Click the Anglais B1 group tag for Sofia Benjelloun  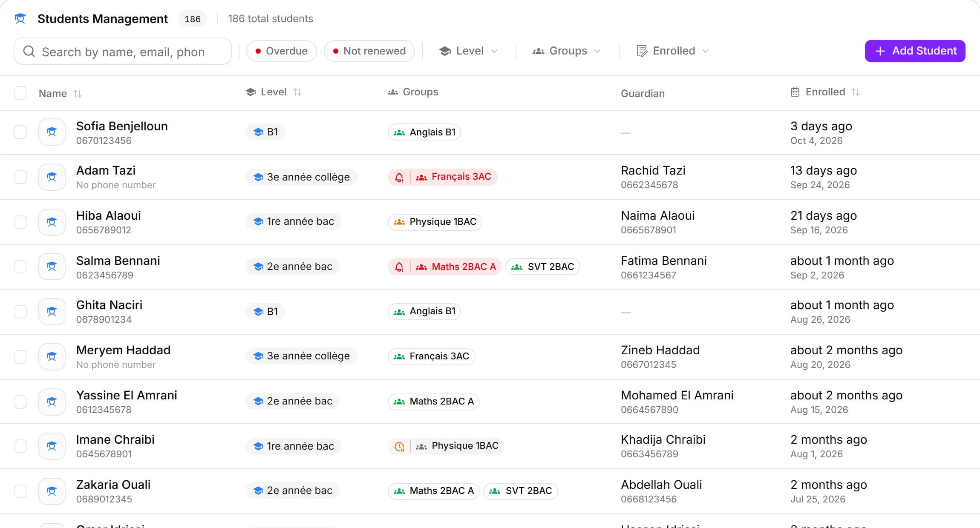pyautogui.click(x=424, y=132)
